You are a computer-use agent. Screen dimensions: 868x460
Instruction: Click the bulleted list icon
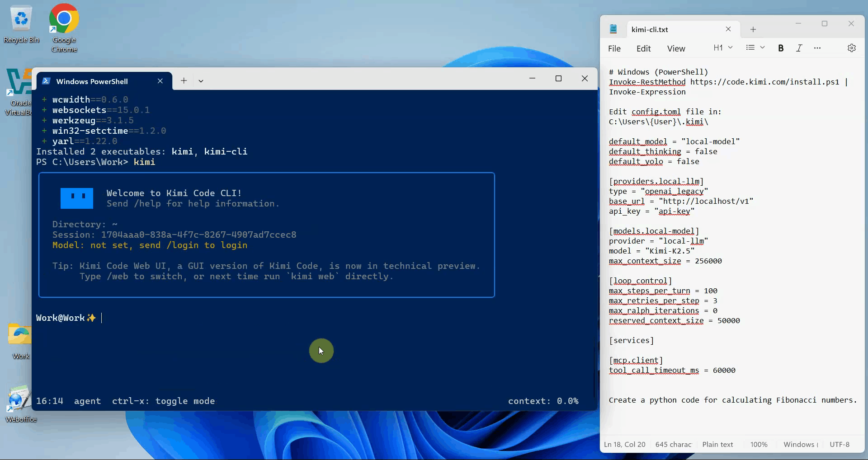[750, 47]
